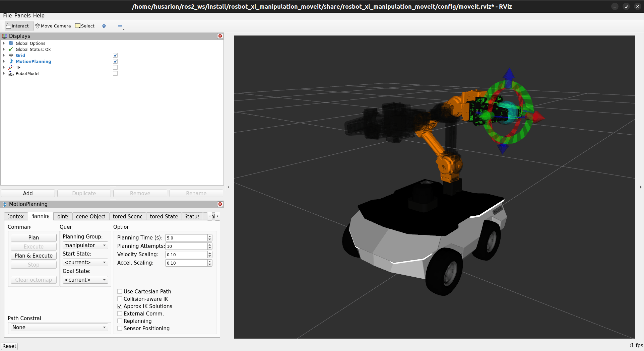The image size is (644, 351).
Task: Click the Reset button
Action: coord(9,346)
